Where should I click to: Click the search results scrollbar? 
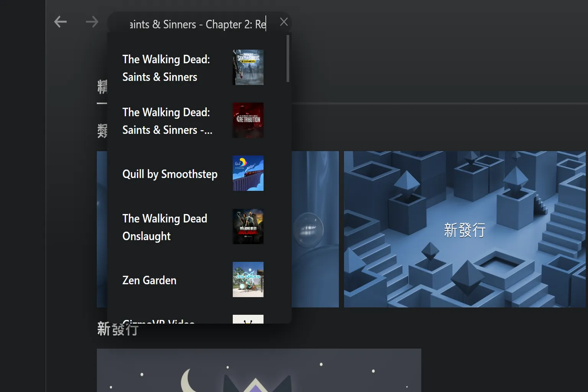(x=288, y=59)
